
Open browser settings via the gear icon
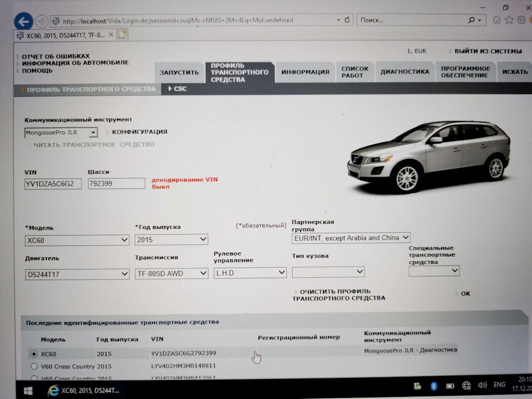520,19
